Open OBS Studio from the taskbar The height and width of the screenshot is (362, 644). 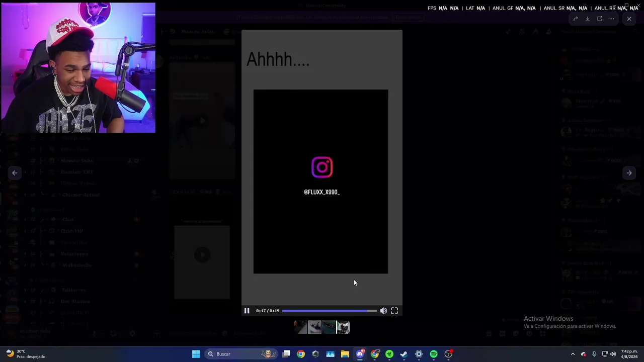click(448, 354)
